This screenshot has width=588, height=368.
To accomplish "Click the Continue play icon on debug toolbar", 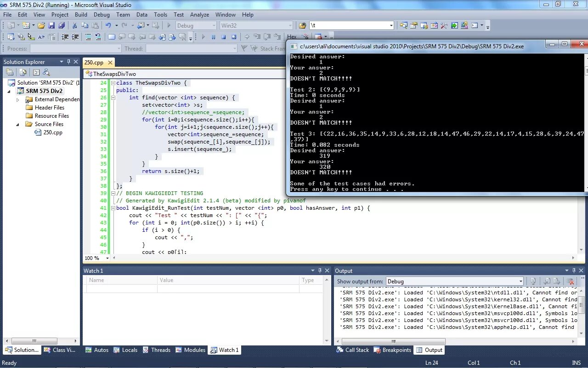I will 203,37.
